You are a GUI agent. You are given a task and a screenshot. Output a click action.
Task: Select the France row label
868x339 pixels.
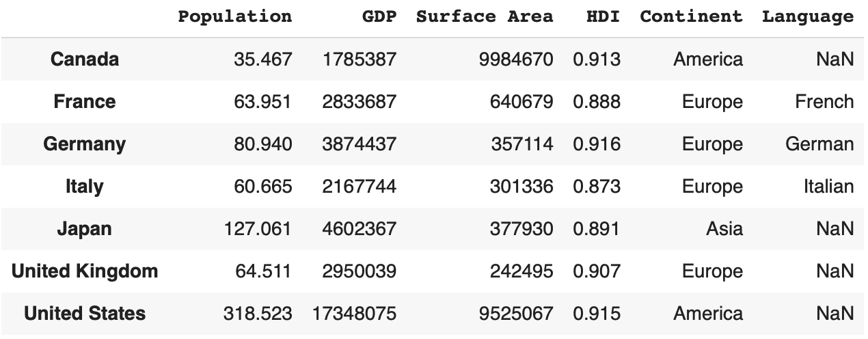(85, 102)
